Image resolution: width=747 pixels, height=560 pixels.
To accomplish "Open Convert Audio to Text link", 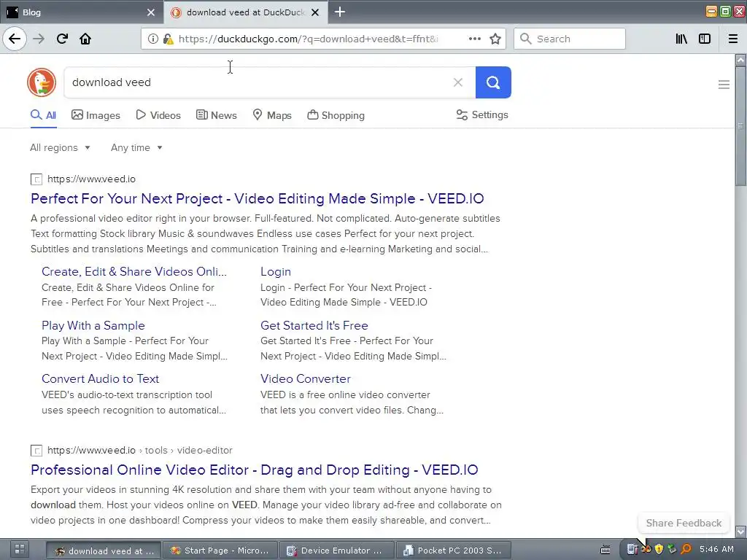I will point(100,378).
